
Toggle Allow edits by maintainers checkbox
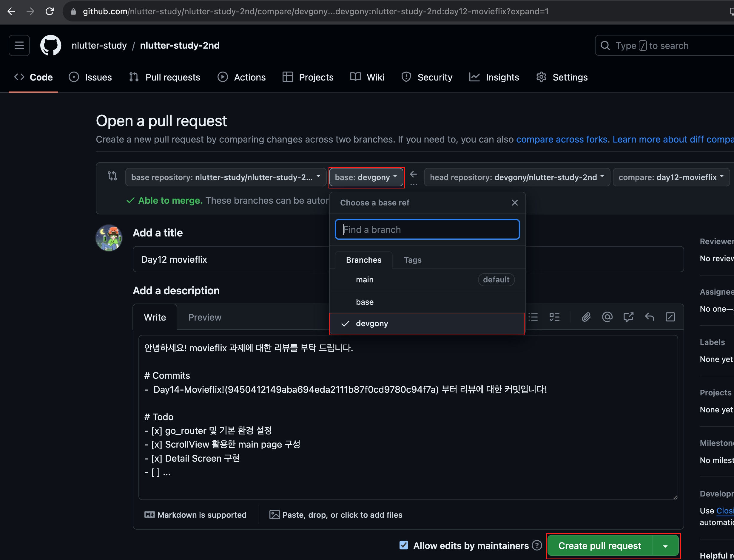pyautogui.click(x=403, y=545)
